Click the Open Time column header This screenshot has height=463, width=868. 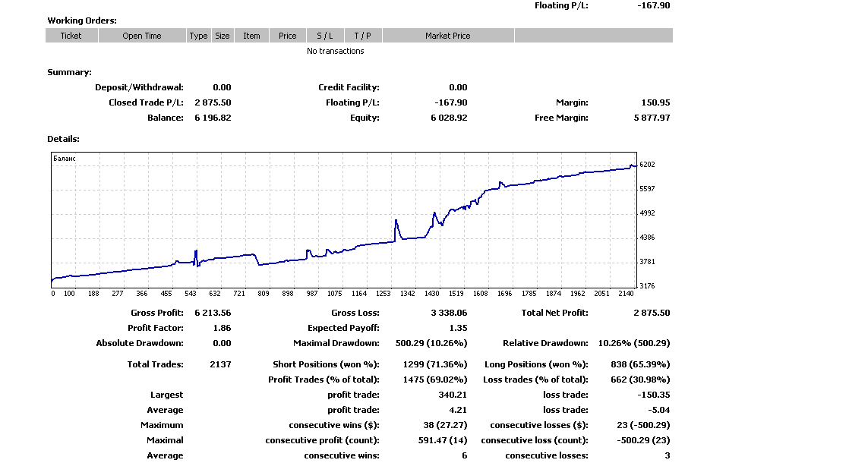[x=142, y=36]
